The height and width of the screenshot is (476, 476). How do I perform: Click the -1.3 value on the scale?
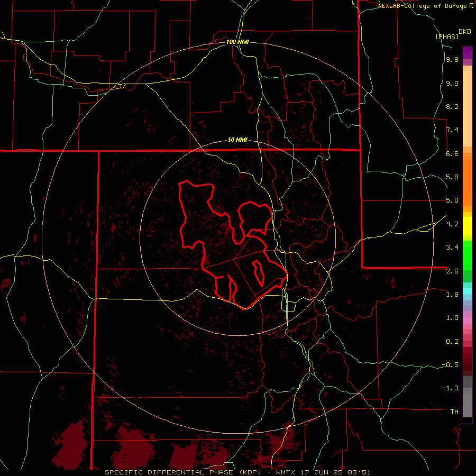point(450,388)
